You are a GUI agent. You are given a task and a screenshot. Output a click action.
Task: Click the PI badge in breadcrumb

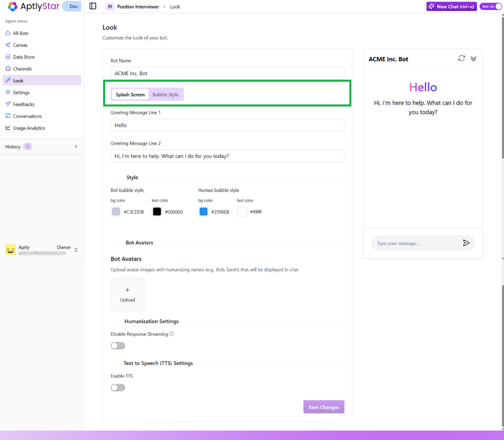pyautogui.click(x=110, y=7)
